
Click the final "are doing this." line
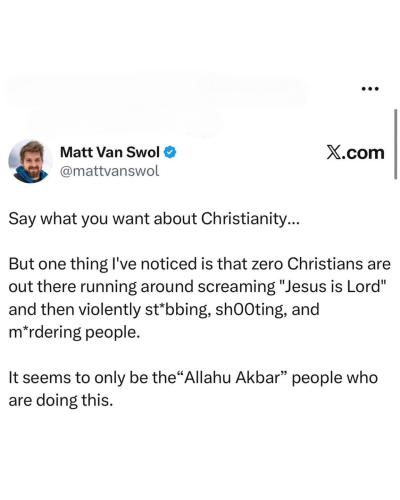click(61, 401)
